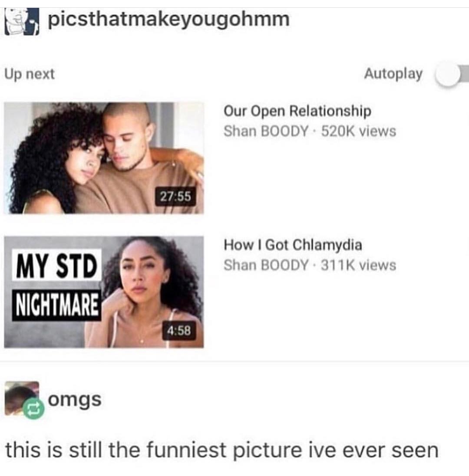
Task: Click the 311K views text
Action: tap(359, 265)
